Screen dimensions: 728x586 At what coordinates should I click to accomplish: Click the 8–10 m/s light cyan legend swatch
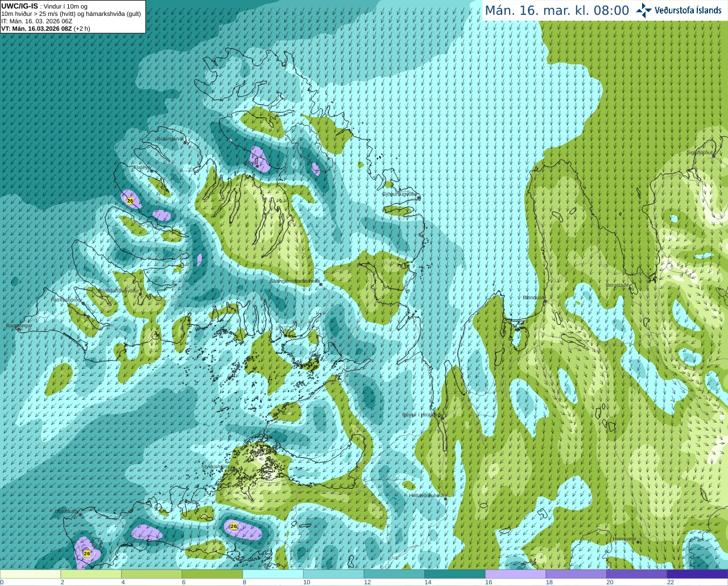click(x=273, y=574)
